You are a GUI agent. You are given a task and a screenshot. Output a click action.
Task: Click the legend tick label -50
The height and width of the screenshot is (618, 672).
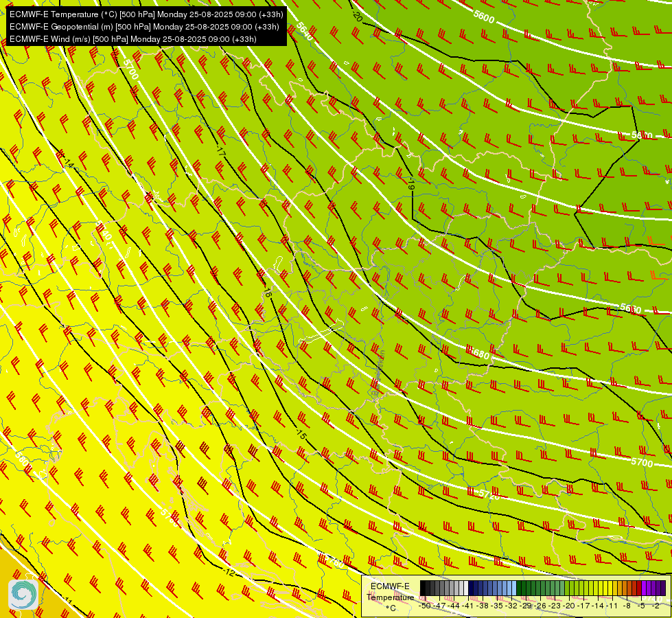tap(425, 606)
